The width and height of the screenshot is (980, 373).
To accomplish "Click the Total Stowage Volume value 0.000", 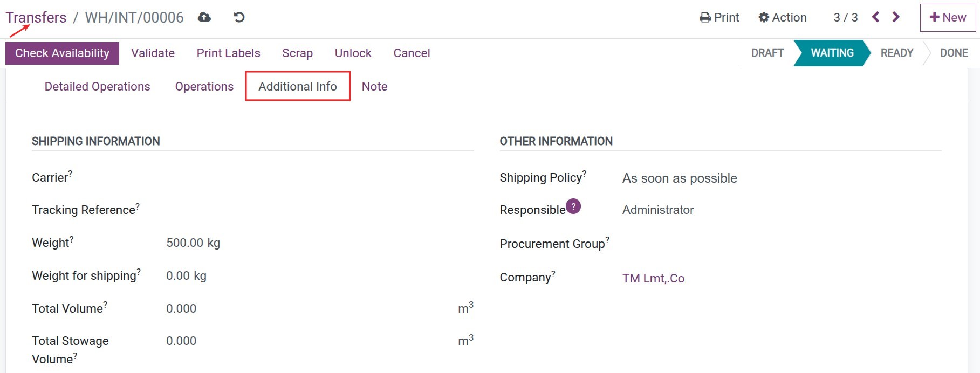I will pos(181,341).
